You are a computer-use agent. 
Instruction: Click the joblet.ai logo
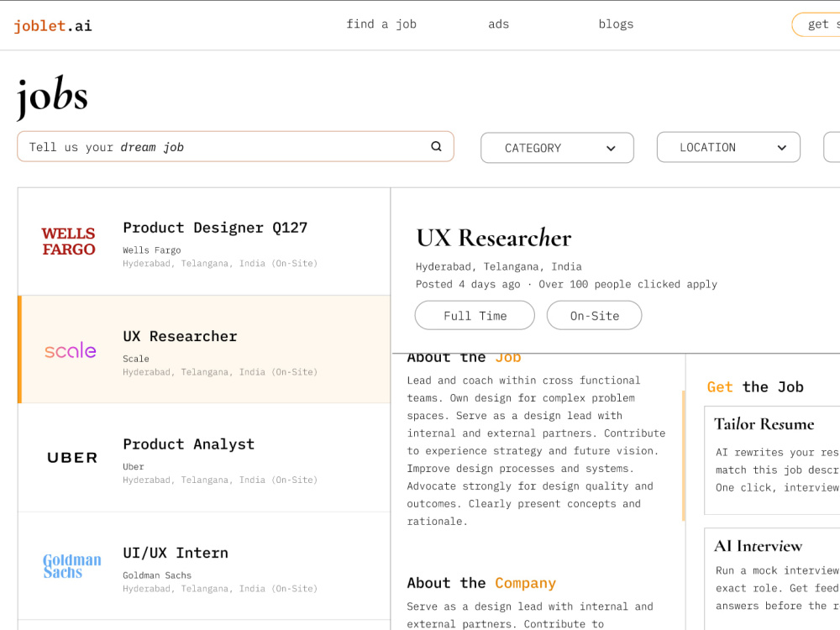click(x=52, y=25)
